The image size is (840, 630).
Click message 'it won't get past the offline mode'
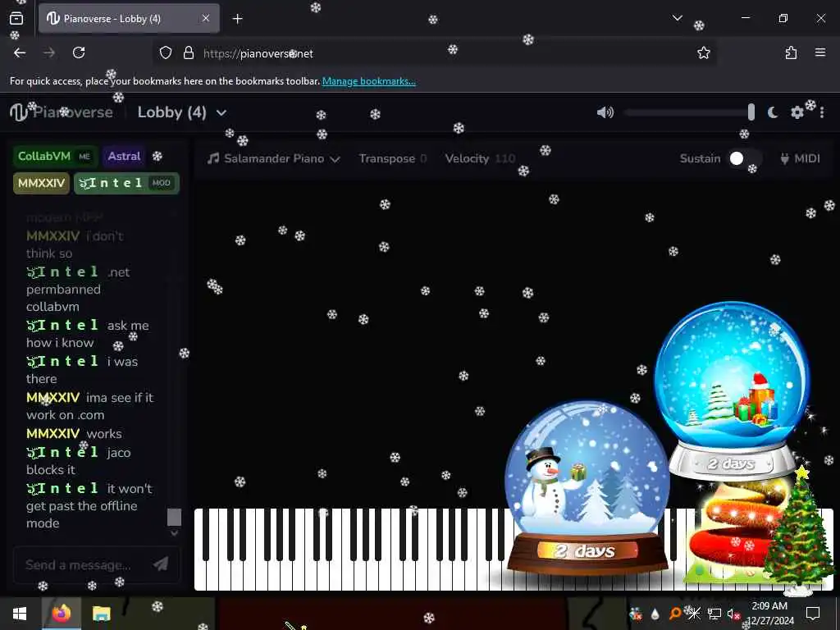coord(90,505)
